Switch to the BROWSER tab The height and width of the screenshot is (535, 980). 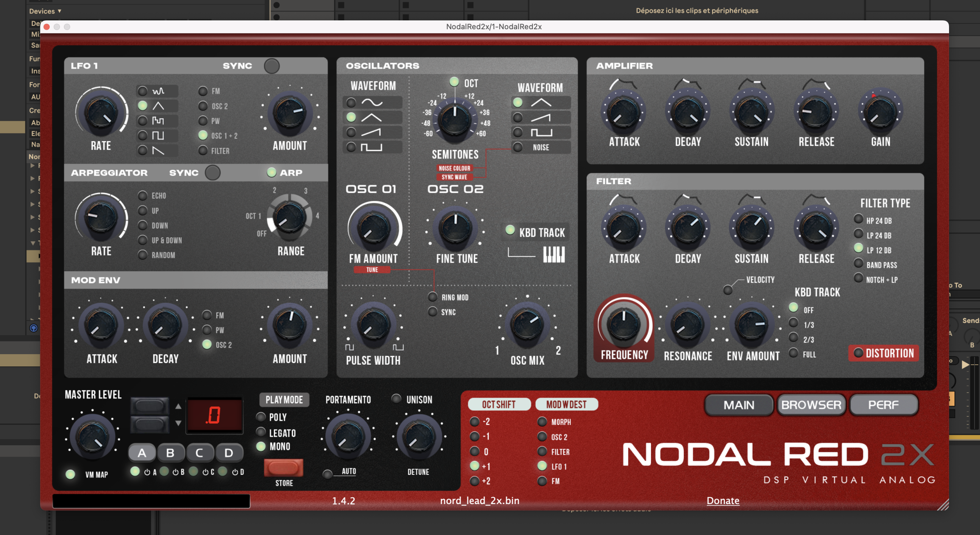pos(811,405)
